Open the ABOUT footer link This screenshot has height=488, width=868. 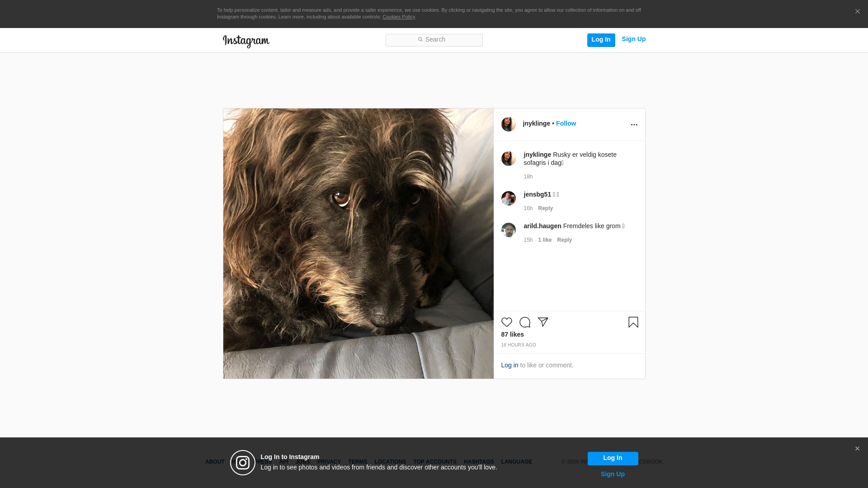coord(215,462)
